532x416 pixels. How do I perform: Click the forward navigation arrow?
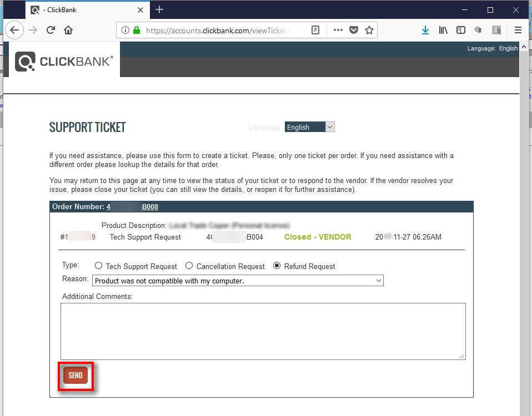pos(33,30)
